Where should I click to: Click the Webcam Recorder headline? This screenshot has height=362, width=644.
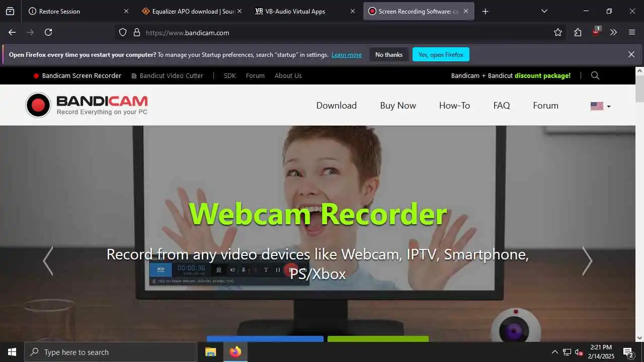coord(318,214)
